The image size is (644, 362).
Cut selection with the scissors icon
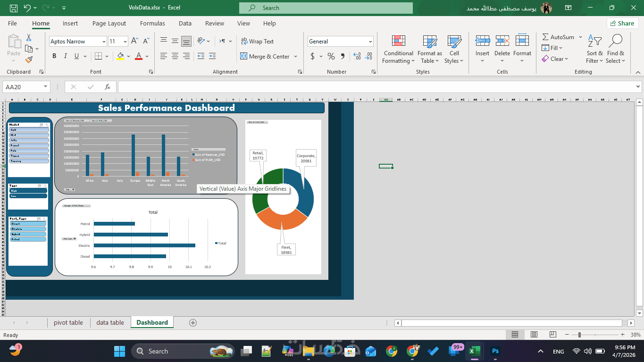[29, 38]
